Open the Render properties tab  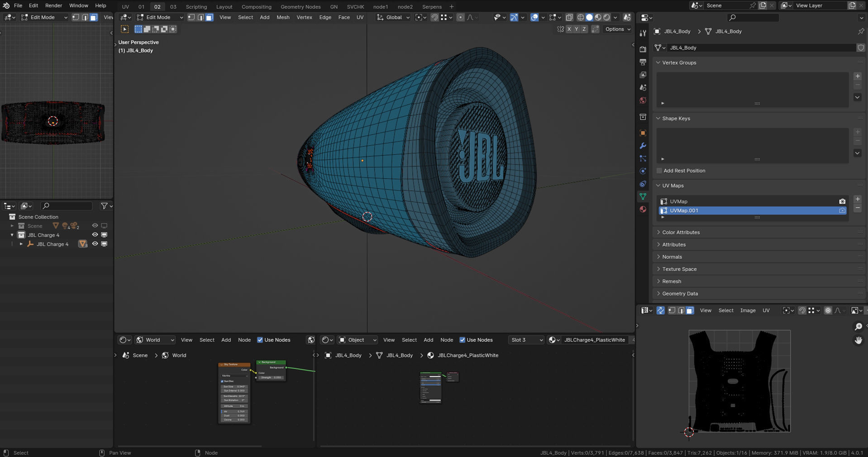click(643, 49)
